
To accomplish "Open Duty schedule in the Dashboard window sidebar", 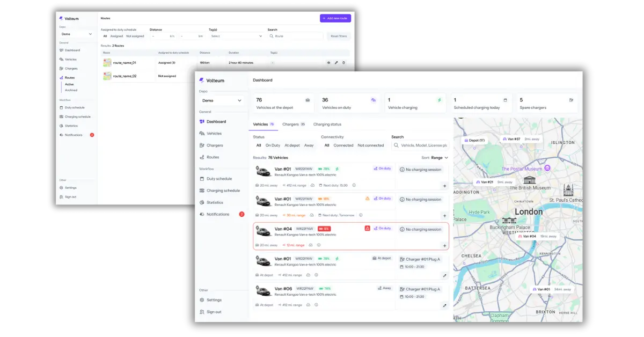I will pos(219,179).
